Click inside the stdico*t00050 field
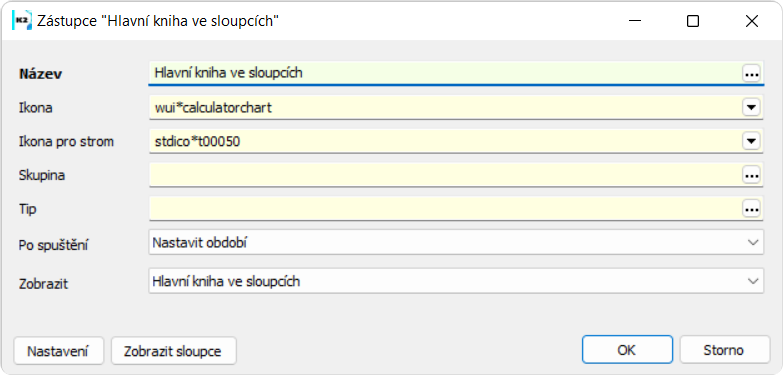The image size is (783, 375). coord(444,141)
